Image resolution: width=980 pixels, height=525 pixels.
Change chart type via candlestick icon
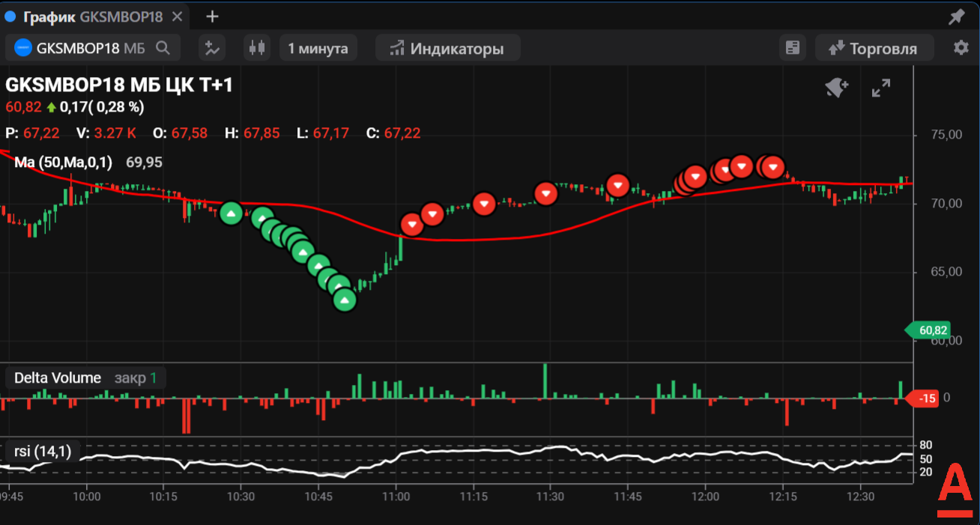pyautogui.click(x=257, y=48)
